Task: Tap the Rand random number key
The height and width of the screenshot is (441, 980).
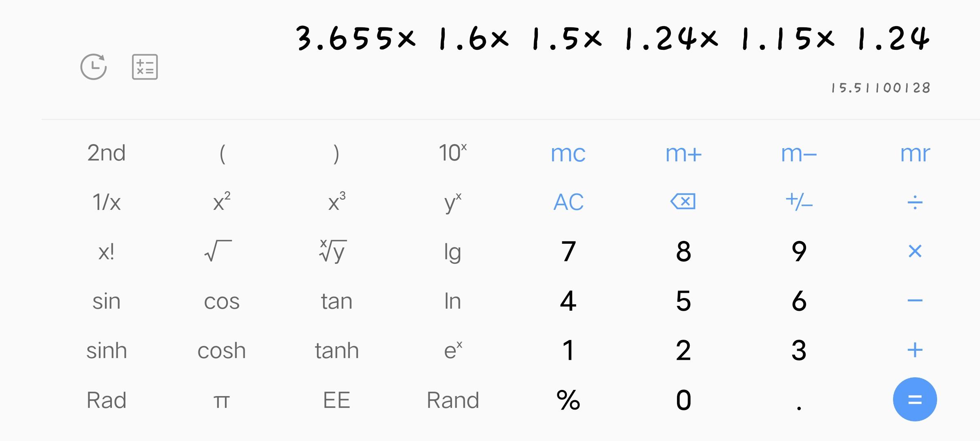Action: (453, 400)
